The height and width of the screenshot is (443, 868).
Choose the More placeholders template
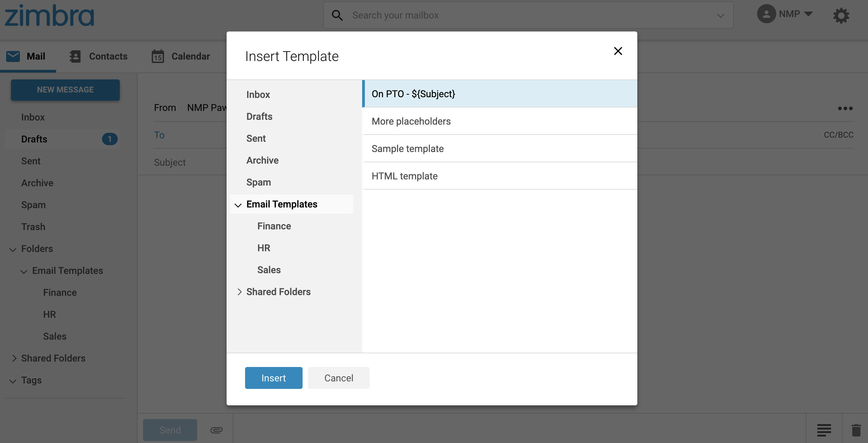click(x=411, y=121)
